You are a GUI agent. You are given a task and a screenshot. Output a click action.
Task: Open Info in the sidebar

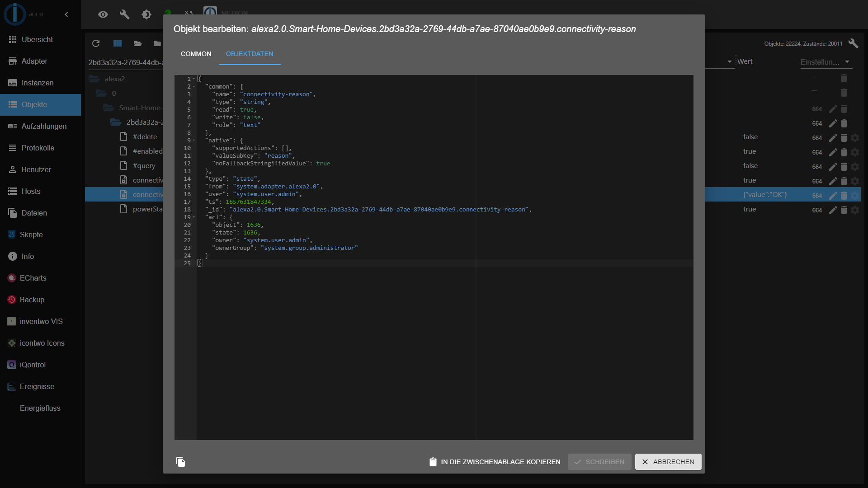pos(40,256)
